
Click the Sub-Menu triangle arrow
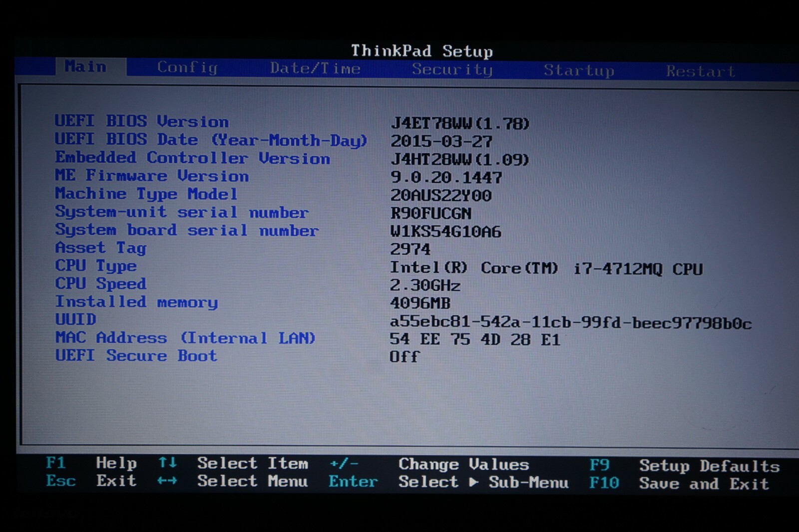(x=474, y=482)
